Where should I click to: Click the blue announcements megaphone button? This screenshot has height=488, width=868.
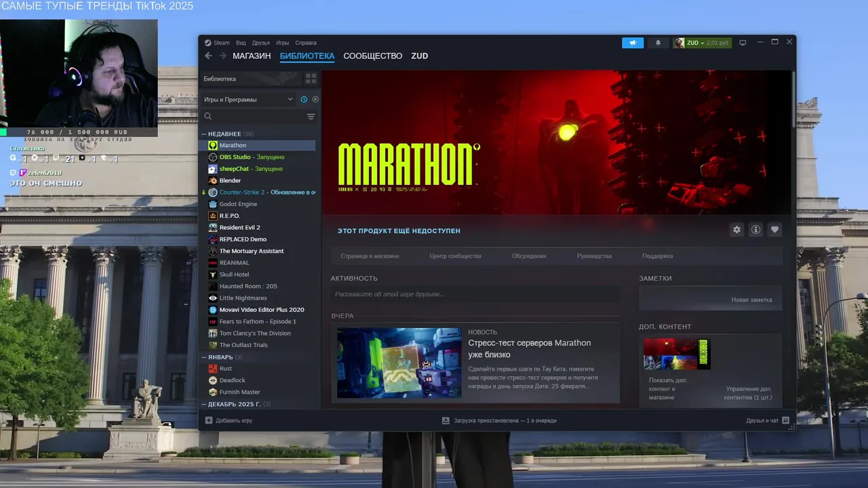tap(633, 43)
